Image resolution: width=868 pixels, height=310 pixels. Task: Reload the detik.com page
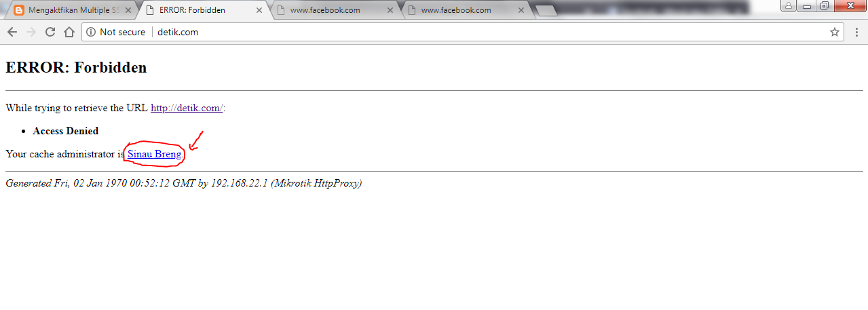50,32
